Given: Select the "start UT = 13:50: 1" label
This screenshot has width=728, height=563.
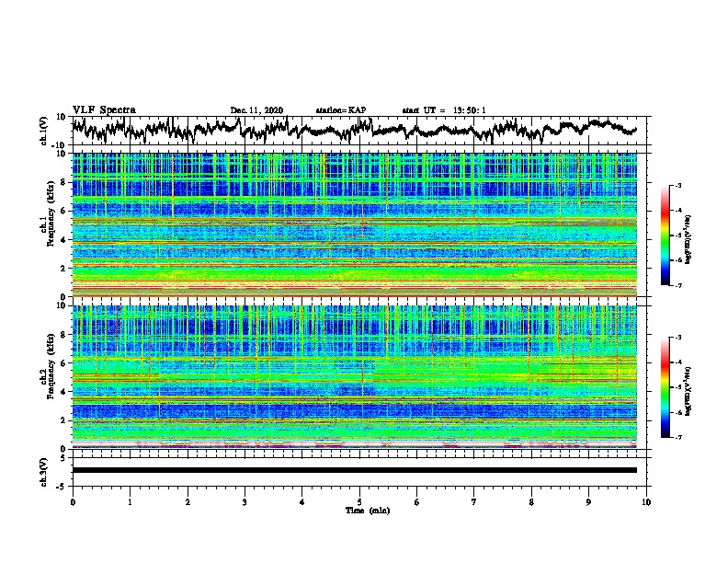Looking at the screenshot, I should coord(444,110).
